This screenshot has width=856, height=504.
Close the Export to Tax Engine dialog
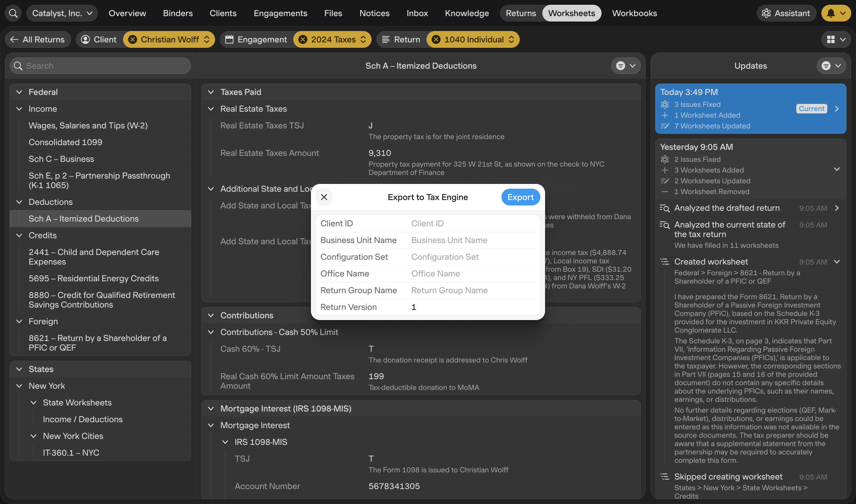[324, 197]
